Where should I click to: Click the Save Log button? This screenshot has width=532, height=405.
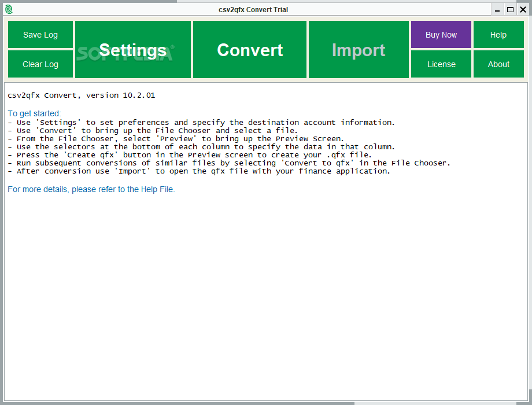tap(40, 35)
